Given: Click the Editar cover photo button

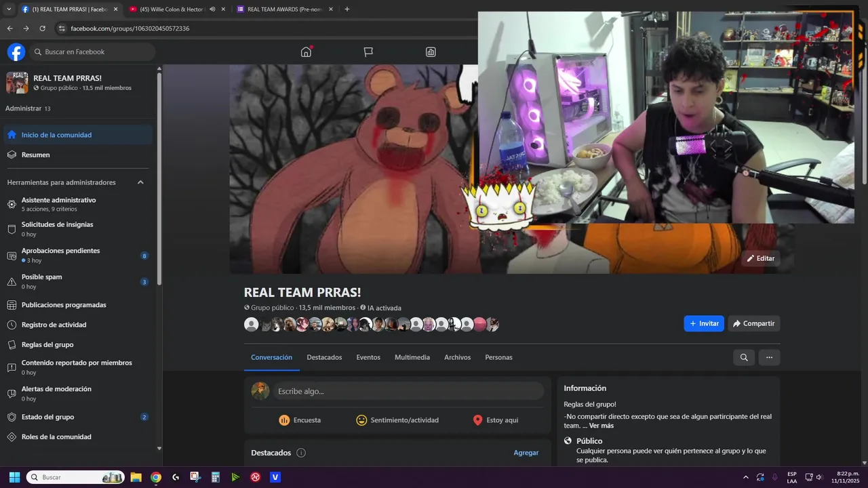Looking at the screenshot, I should pos(760,258).
